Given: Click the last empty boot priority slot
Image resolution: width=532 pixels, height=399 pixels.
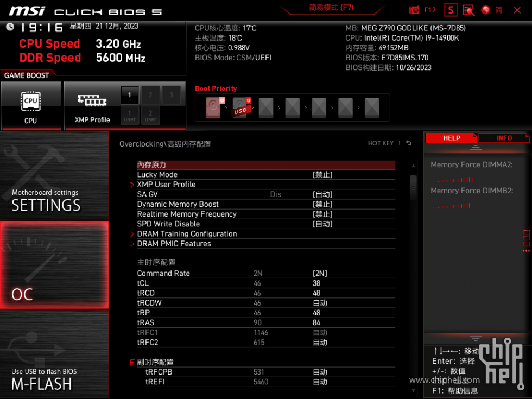Looking at the screenshot, I should tap(372, 108).
